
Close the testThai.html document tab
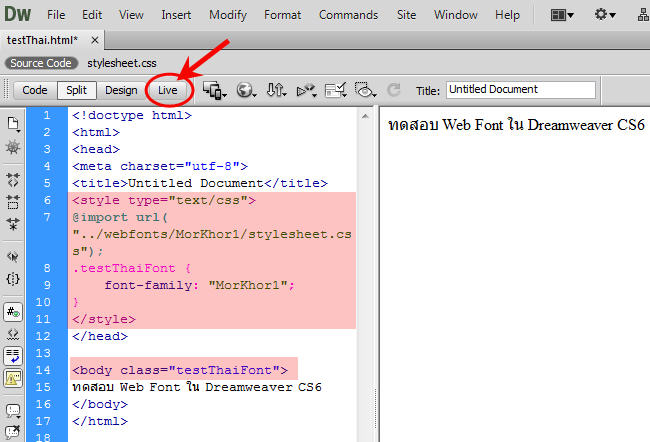[x=95, y=40]
